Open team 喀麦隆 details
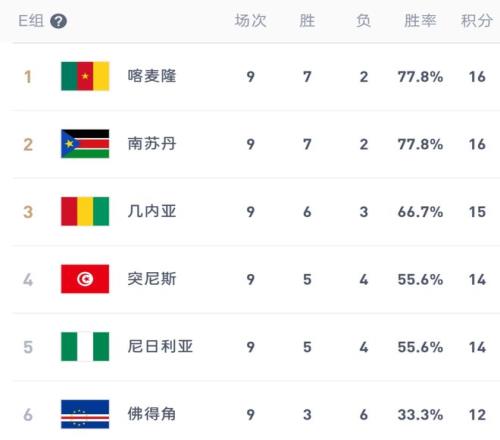The width and height of the screenshot is (500, 440). tap(152, 76)
